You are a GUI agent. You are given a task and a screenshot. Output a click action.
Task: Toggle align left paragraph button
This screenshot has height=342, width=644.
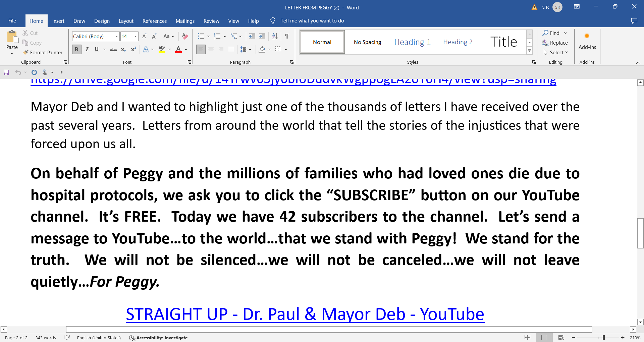click(x=201, y=50)
